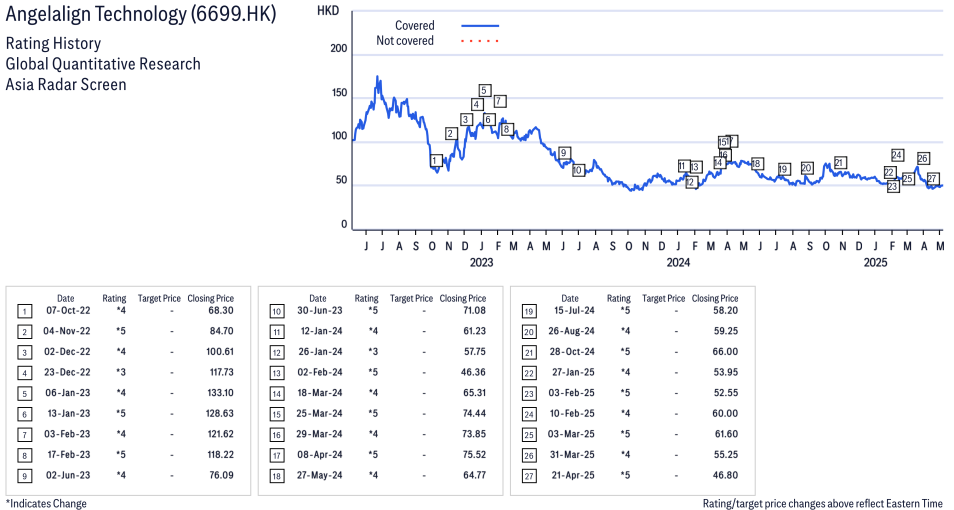Click the 15-Jul-24 date cell
Viewport: 954px width, 510px height.
574,310
